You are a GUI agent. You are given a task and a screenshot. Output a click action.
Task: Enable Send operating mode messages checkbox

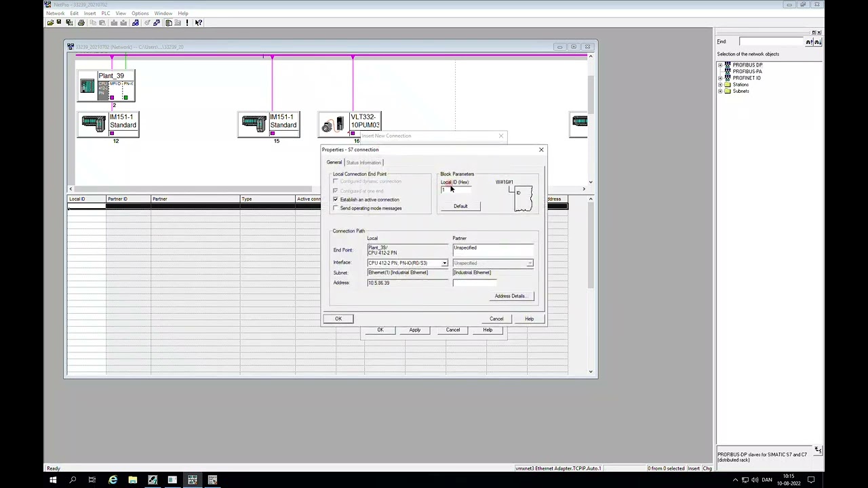pyautogui.click(x=336, y=208)
